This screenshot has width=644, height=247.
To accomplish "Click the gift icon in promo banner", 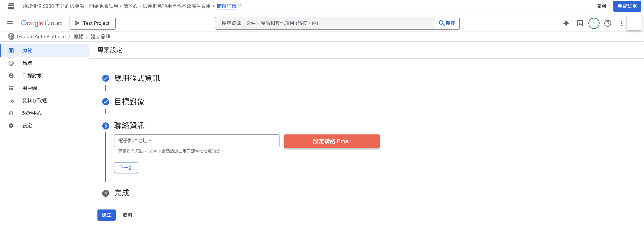I will pos(11,6).
